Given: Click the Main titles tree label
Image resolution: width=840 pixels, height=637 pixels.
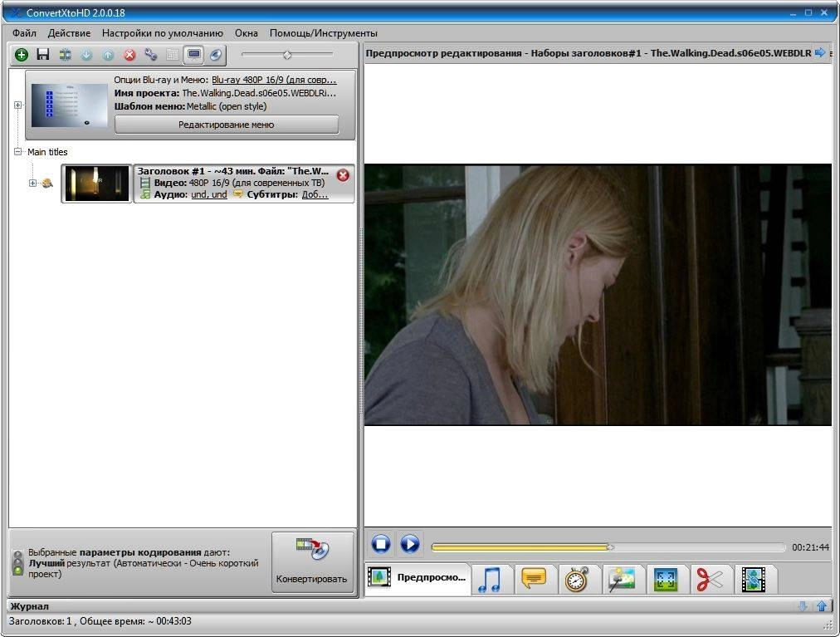Looking at the screenshot, I should [47, 152].
